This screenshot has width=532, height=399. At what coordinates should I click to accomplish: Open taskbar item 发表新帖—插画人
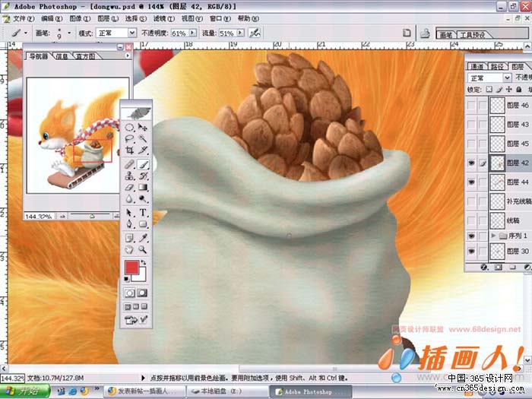coord(144,391)
